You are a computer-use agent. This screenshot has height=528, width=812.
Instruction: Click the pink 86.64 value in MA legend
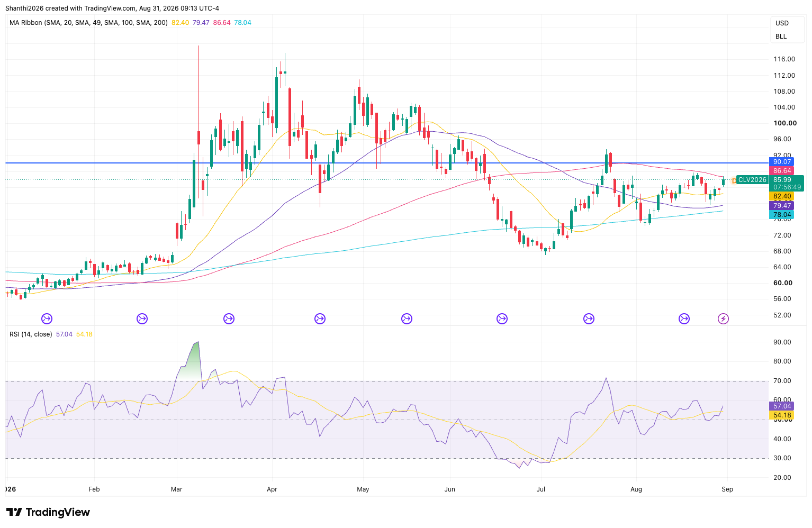(x=222, y=23)
